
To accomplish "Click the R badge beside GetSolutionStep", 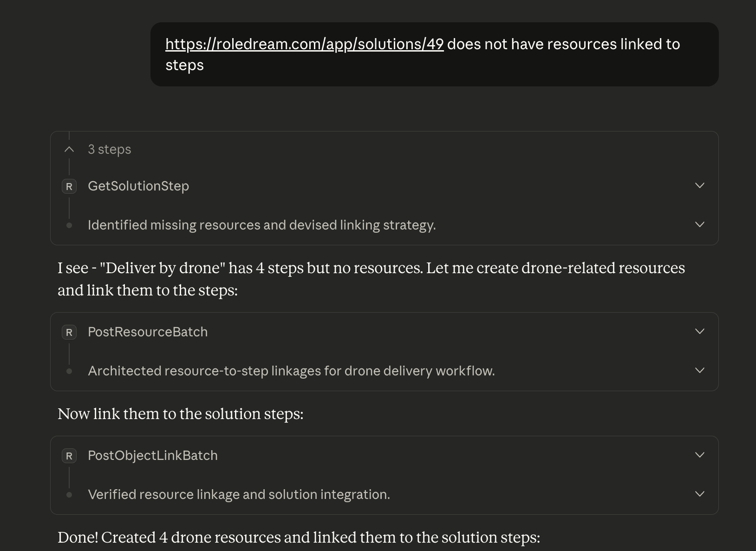I will click(x=69, y=186).
